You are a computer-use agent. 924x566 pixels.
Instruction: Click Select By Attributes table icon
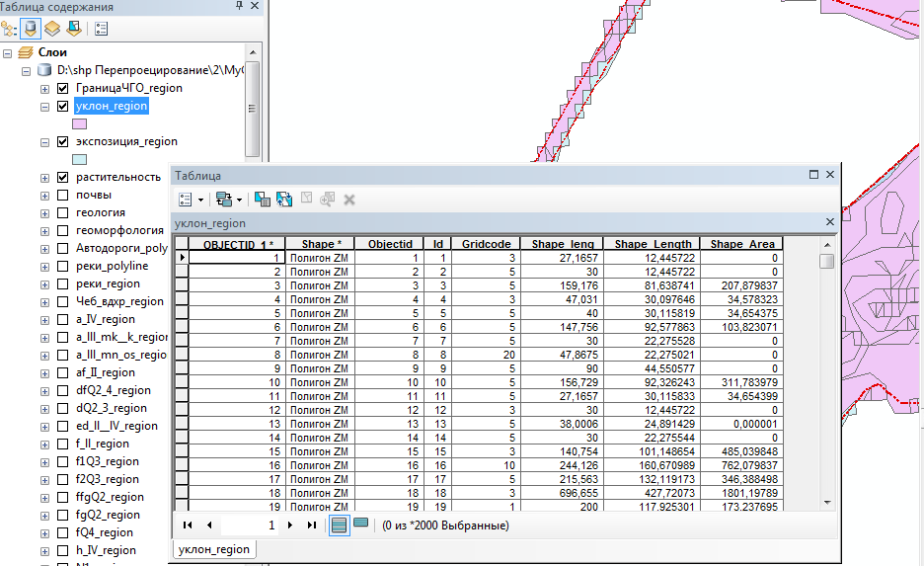pos(263,199)
